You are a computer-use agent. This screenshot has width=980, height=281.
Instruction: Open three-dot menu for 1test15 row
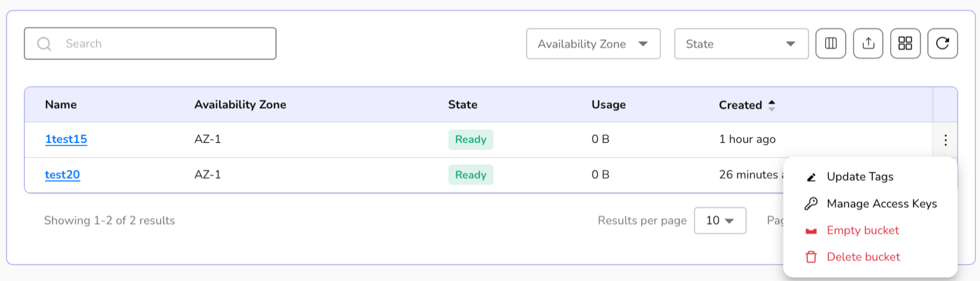point(945,140)
